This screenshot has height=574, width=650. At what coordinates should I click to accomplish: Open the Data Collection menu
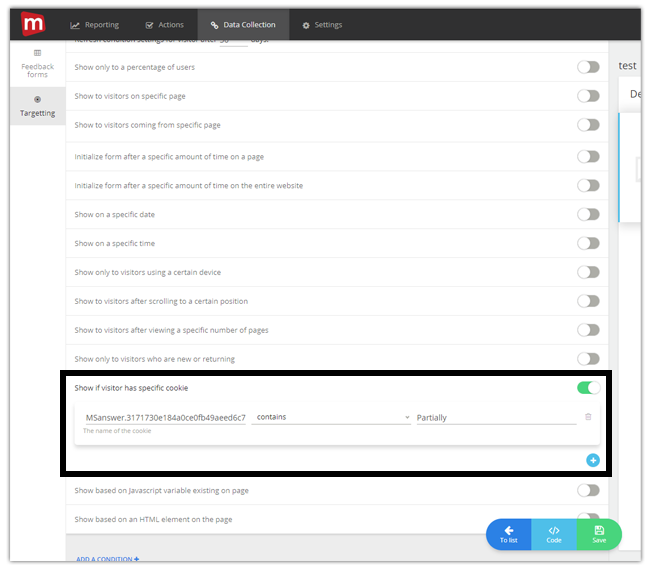pos(243,25)
